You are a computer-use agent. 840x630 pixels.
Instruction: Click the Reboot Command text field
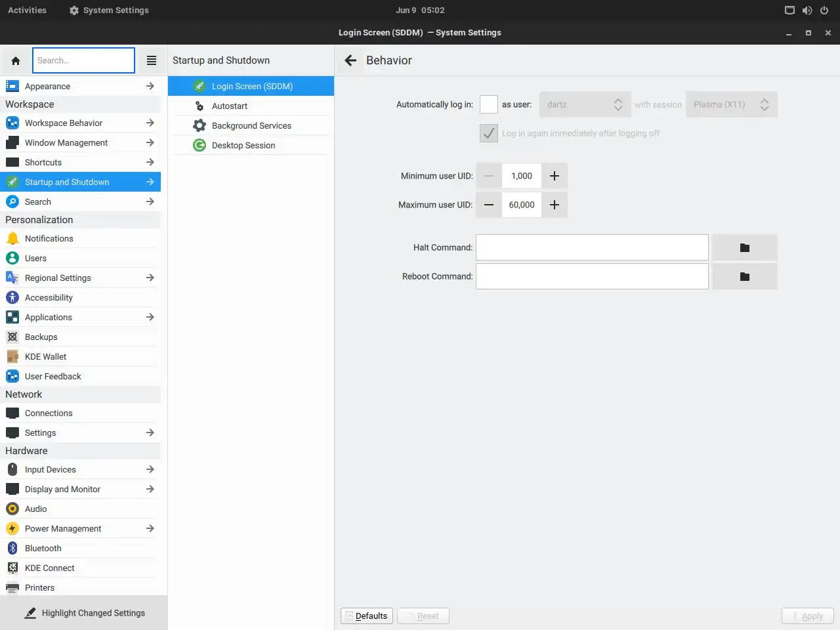[x=592, y=276]
